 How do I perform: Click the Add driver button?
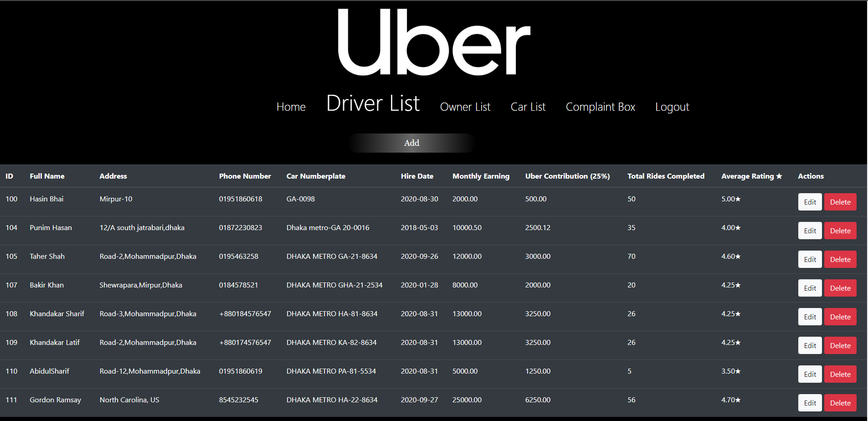coord(412,143)
